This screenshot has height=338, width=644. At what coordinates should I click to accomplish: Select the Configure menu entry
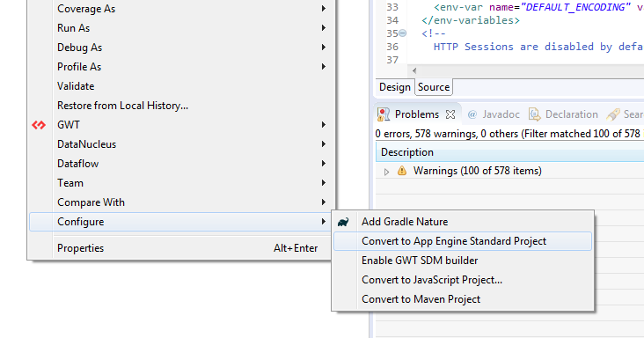[180, 222]
